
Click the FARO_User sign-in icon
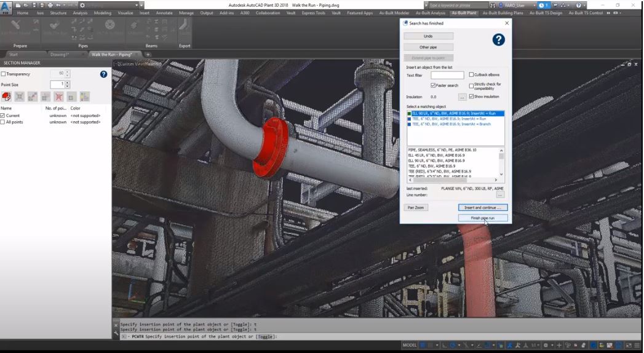[x=500, y=6]
